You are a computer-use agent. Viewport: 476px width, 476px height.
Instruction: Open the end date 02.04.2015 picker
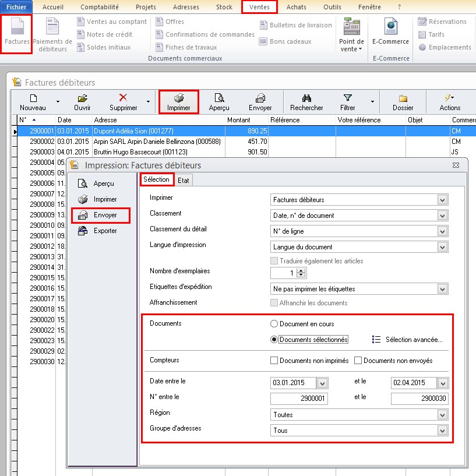443,383
